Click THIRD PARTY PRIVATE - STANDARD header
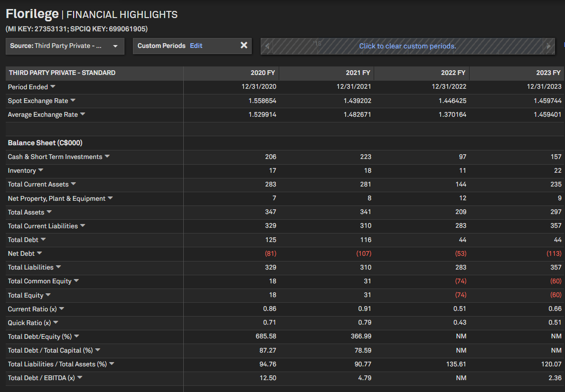Screen dimensions: 565x392 (62, 73)
